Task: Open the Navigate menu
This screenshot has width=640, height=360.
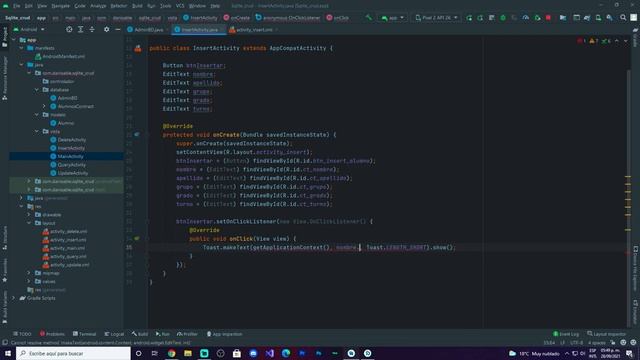Action: click(x=60, y=6)
